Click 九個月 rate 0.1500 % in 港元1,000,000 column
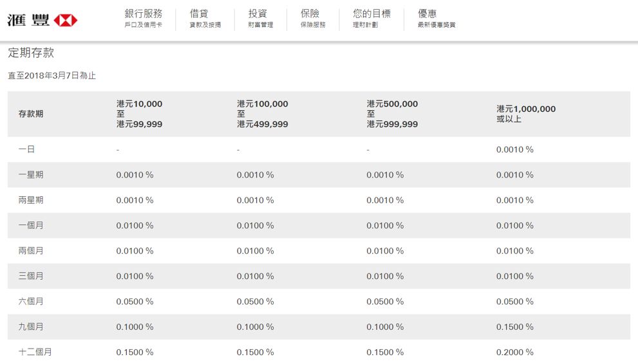Image resolution: width=638 pixels, height=364 pixels. 514,327
